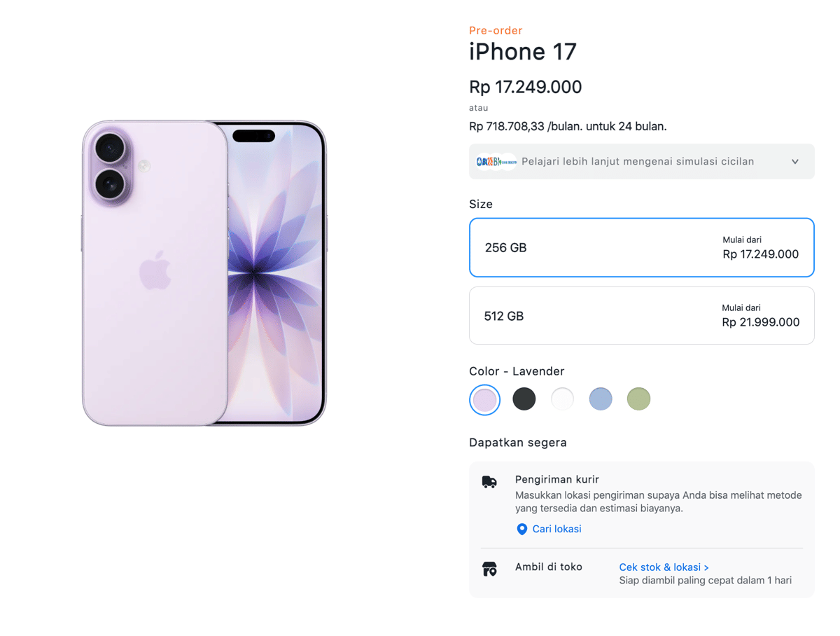Open "Pelajari lebih lanjut mengenai simulasi cicilan"
The image size is (840, 636).
click(x=638, y=162)
